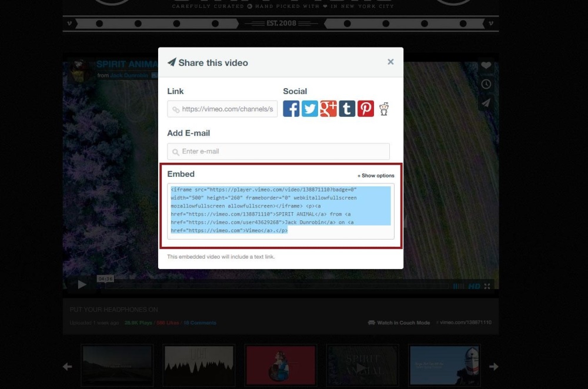The image size is (588, 389).
Task: Select the blue helmet thumbnail
Action: tap(445, 365)
